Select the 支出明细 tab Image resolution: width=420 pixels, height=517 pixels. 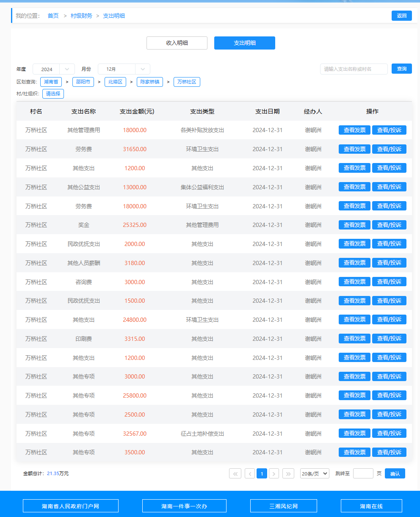pyautogui.click(x=245, y=43)
